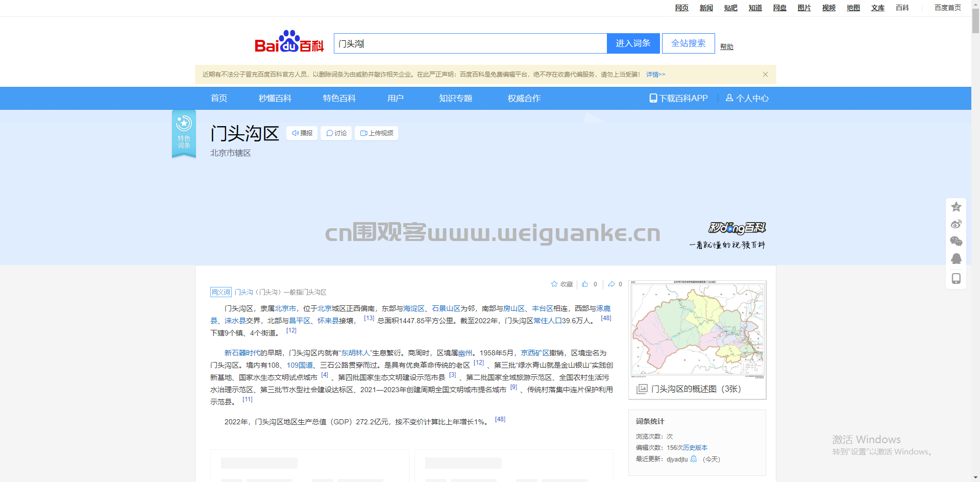Click the 历史版本 link in 词条统计
The image size is (980, 482).
[695, 448]
